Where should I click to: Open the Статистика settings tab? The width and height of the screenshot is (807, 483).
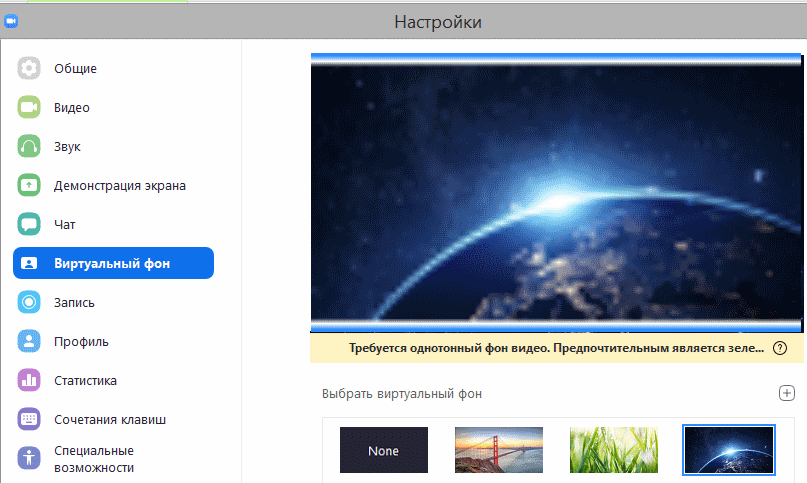coord(113,381)
